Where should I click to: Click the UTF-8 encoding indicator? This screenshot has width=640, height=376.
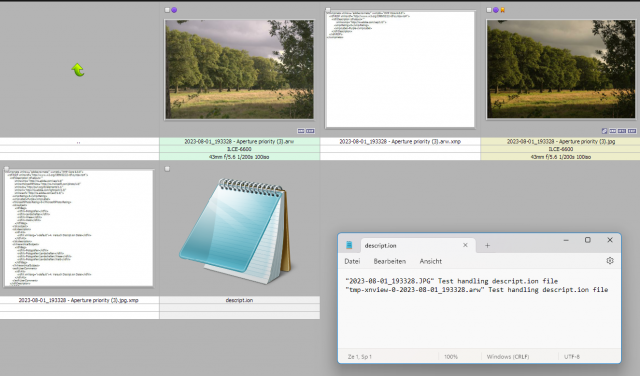tap(572, 356)
